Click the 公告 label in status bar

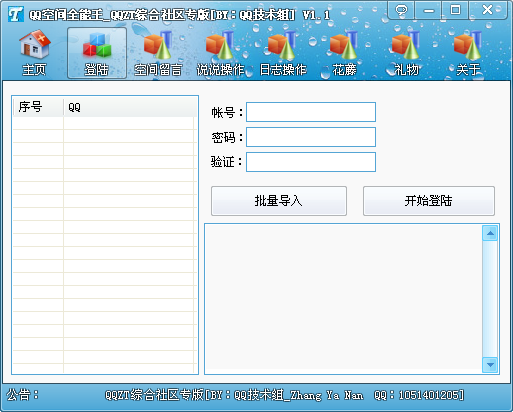[23, 395]
